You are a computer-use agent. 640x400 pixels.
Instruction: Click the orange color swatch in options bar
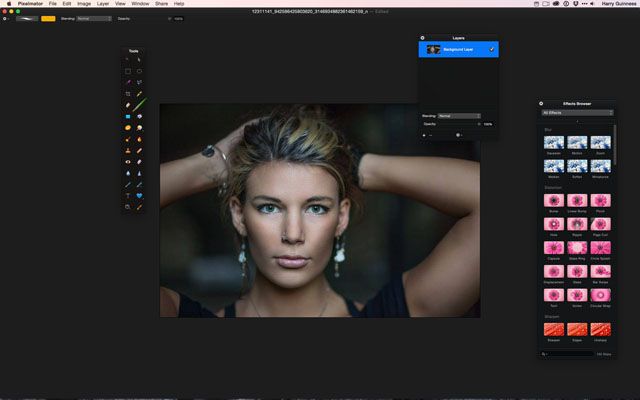pos(48,18)
